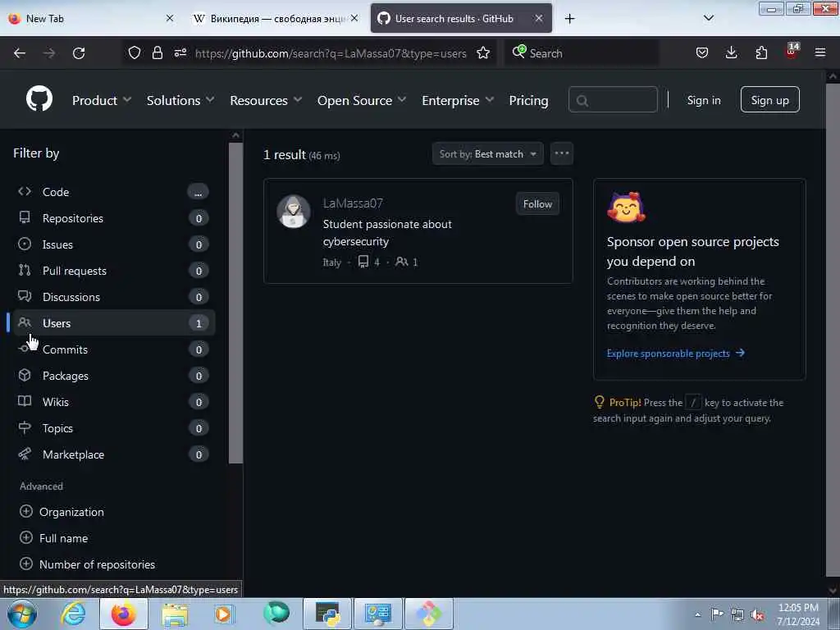The image size is (840, 630).
Task: Filter results by Repositories
Action: (114, 218)
